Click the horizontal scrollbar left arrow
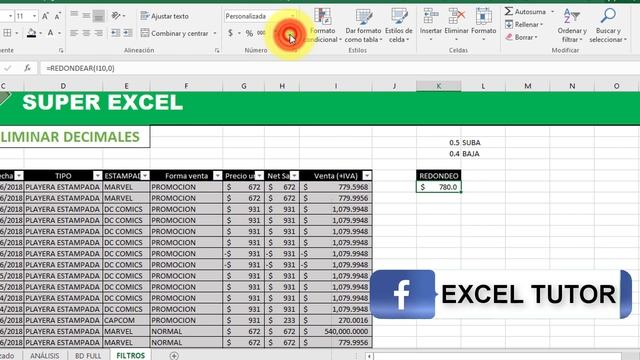 click(x=369, y=356)
